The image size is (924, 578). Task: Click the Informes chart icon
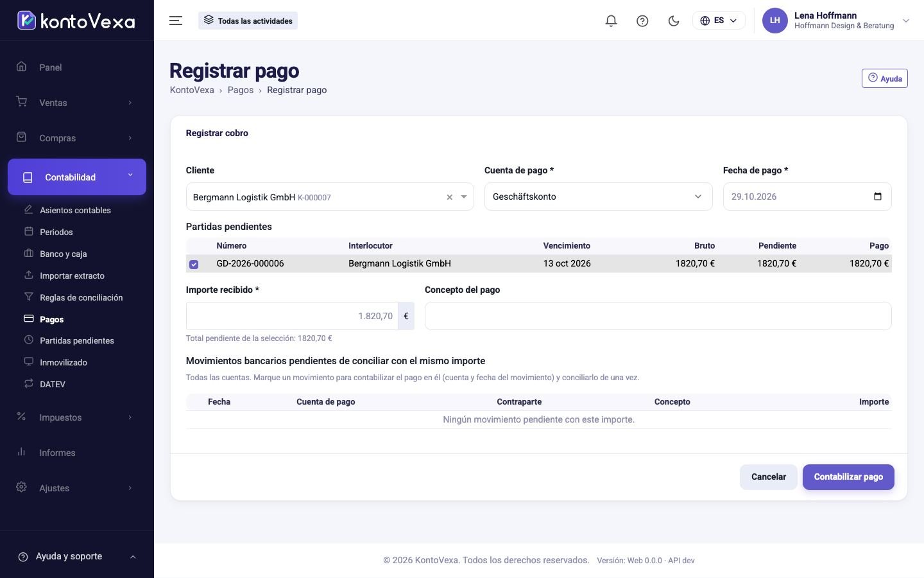click(21, 452)
